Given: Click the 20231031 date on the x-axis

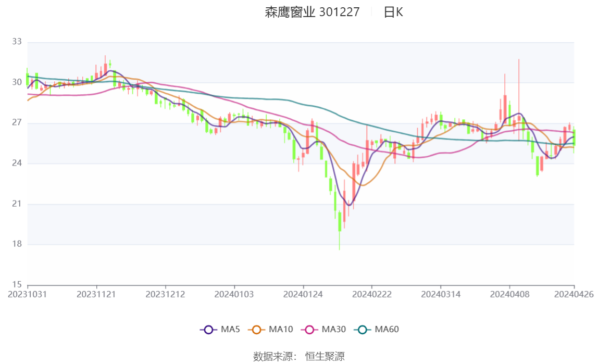Looking at the screenshot, I should click(28, 294).
